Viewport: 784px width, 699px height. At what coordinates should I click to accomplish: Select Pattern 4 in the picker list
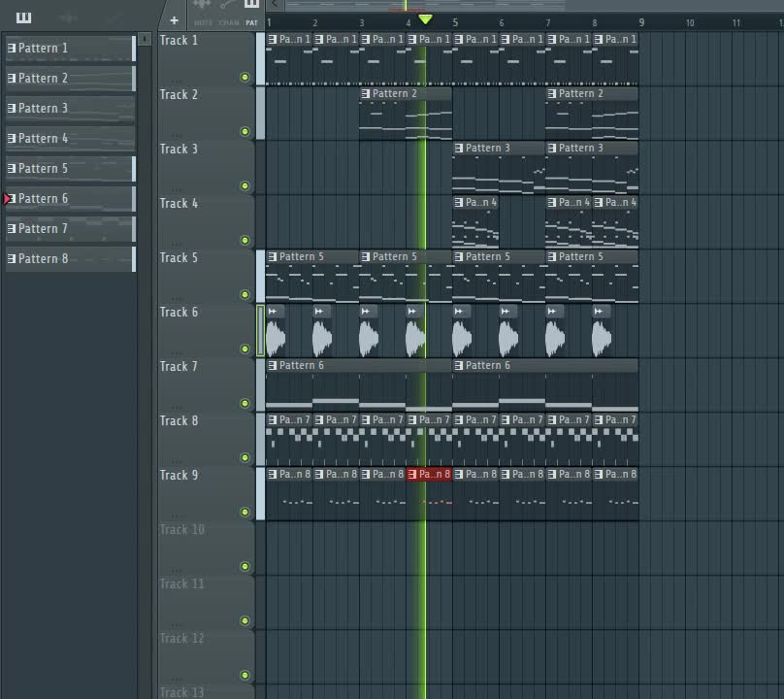[x=71, y=138]
